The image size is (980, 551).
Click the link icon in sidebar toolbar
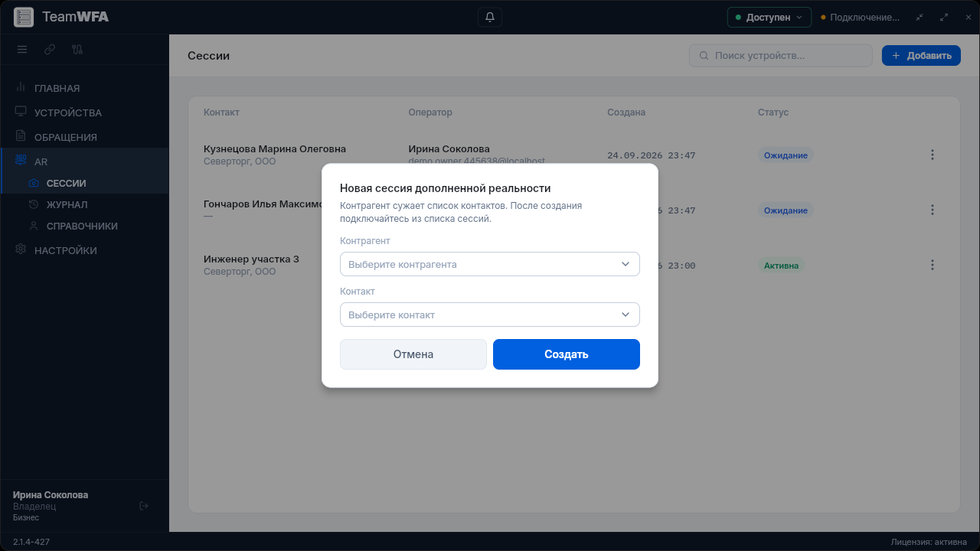50,50
